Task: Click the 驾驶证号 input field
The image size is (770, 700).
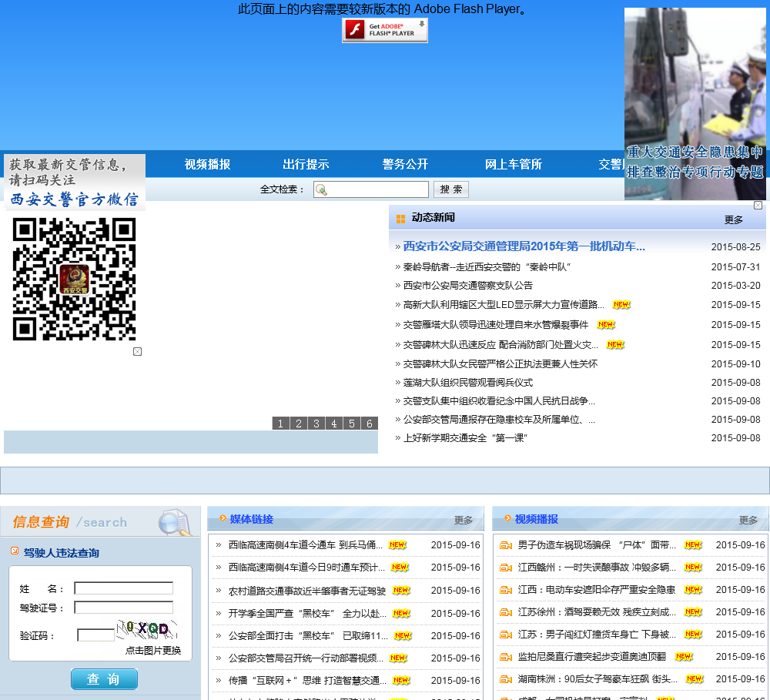Action: pyautogui.click(x=123, y=608)
